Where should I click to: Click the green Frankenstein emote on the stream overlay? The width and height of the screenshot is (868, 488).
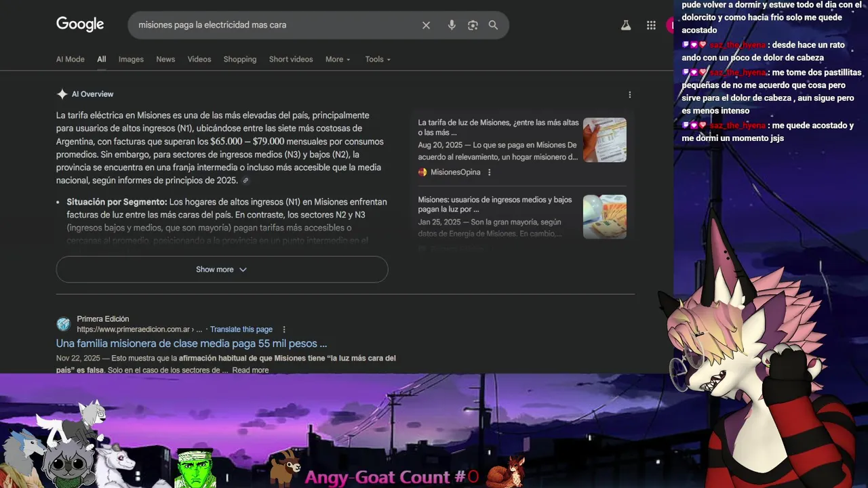[x=195, y=468]
